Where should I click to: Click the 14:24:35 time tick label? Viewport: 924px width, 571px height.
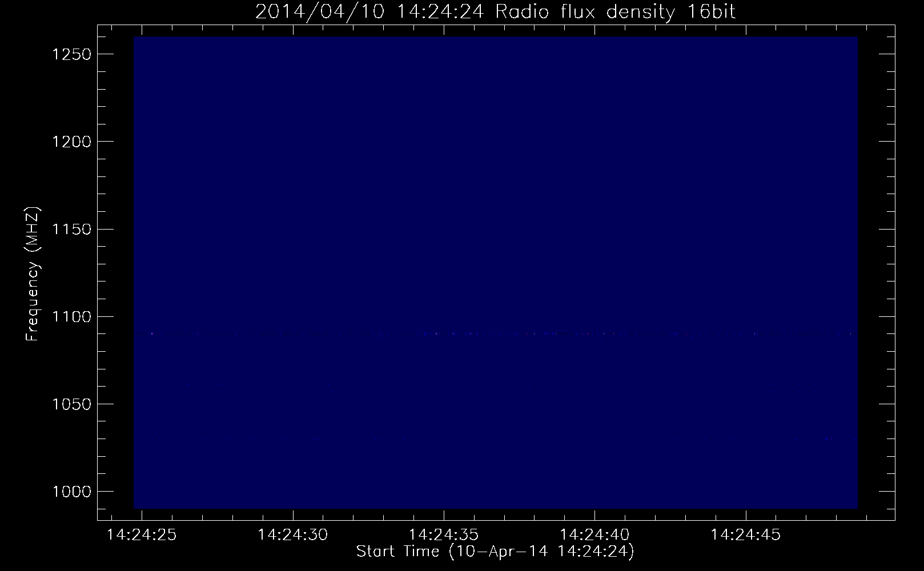444,535
